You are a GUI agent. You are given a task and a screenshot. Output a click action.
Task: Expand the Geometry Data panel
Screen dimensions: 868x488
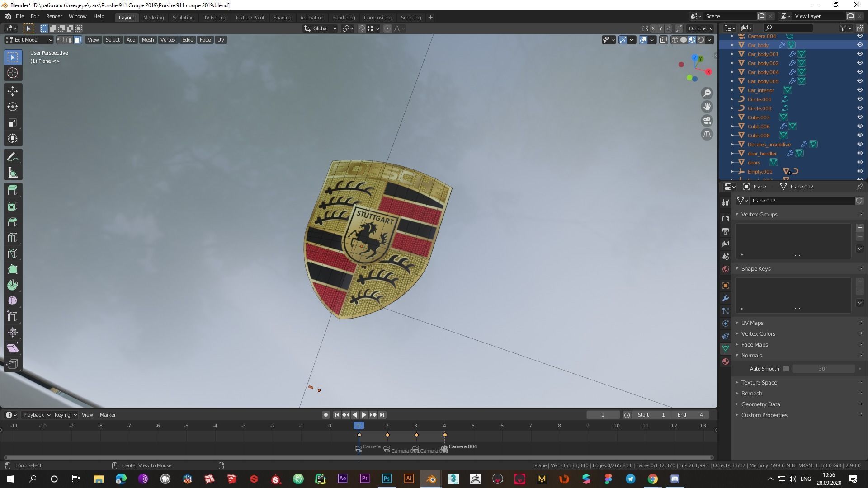pos(760,404)
